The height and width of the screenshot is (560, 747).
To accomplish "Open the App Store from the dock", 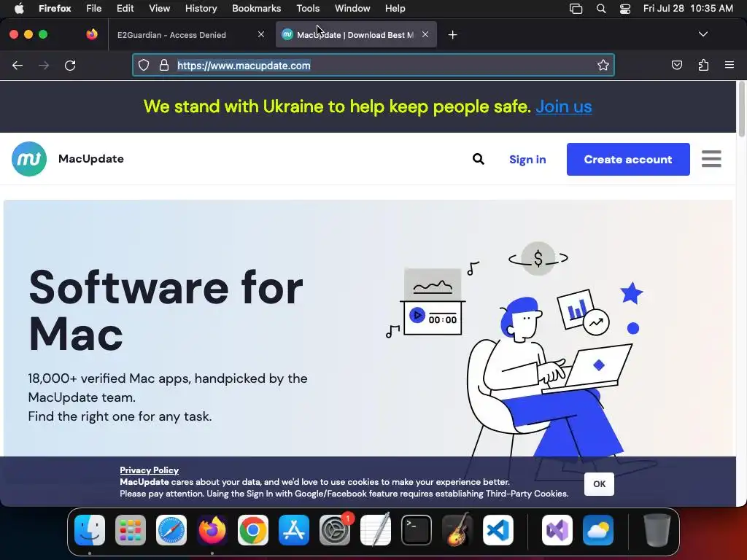I will [294, 530].
